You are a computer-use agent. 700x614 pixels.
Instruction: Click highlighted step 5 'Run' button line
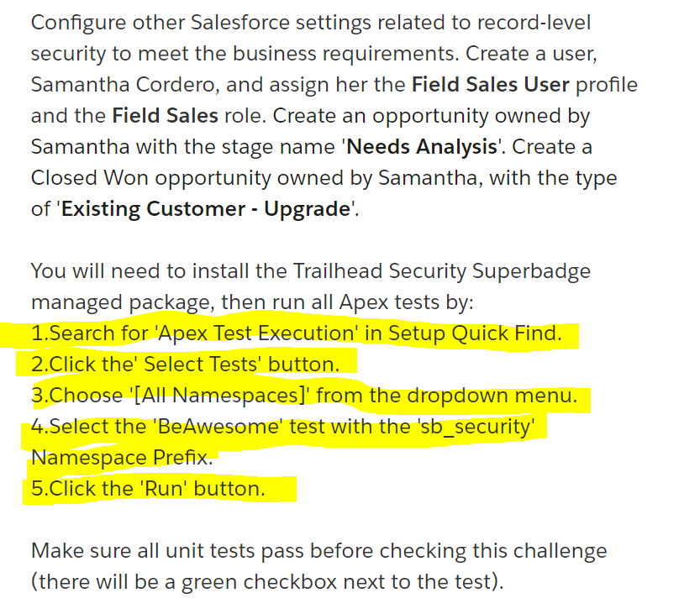[x=148, y=489]
